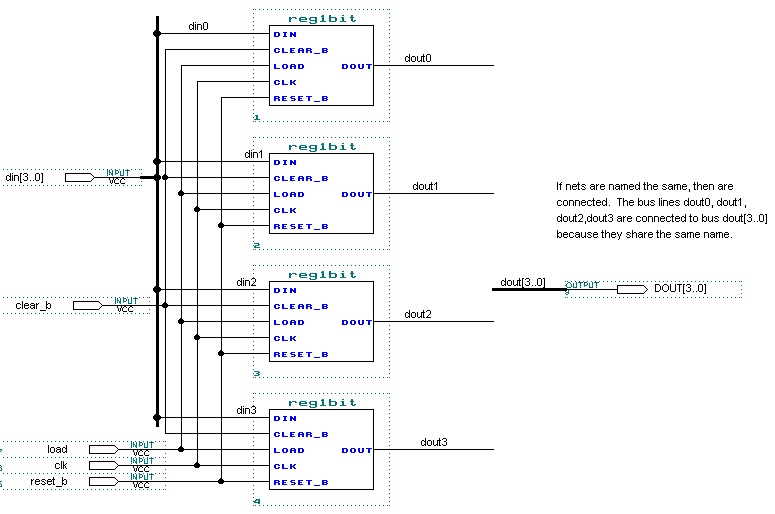This screenshot has width=775, height=514.
Task: Select the annotation text about named nets
Action: tap(661, 210)
